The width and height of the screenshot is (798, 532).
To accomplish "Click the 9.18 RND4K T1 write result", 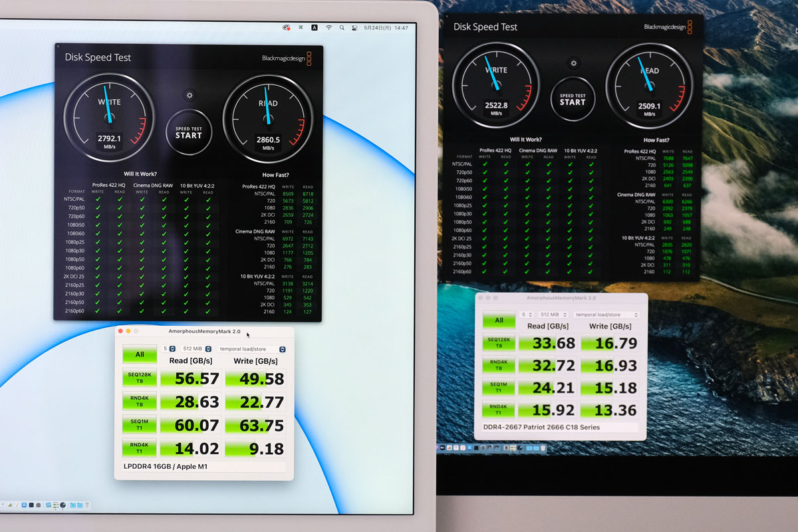I will 256,448.
